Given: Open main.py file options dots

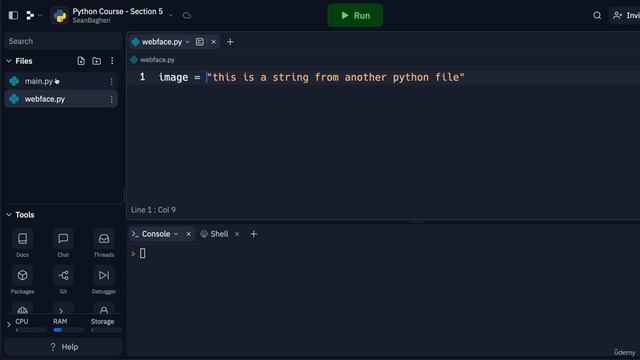Looking at the screenshot, I should 111,81.
